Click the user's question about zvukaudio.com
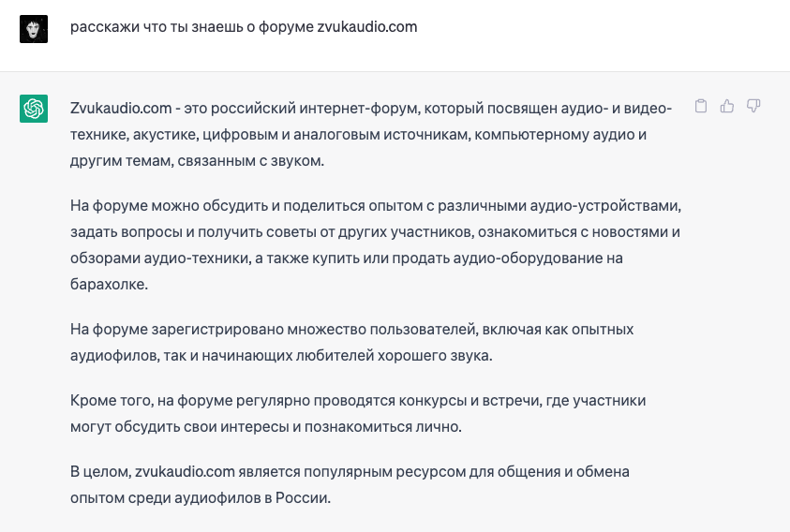Image resolution: width=790 pixels, height=532 pixels. coord(244,27)
